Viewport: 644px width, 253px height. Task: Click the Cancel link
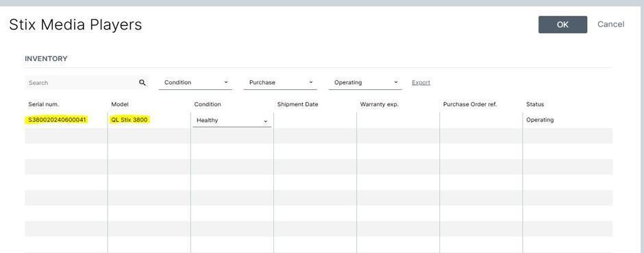click(610, 24)
